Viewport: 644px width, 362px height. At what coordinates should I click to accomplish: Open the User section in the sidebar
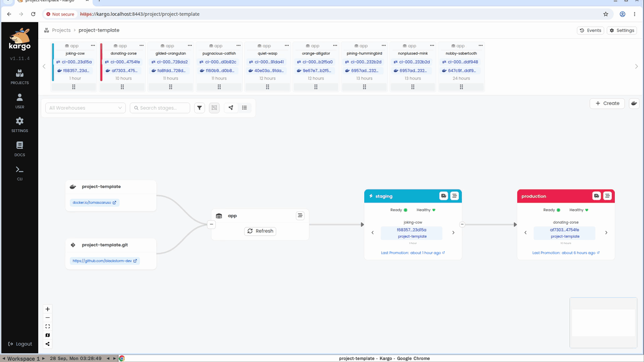tap(20, 101)
